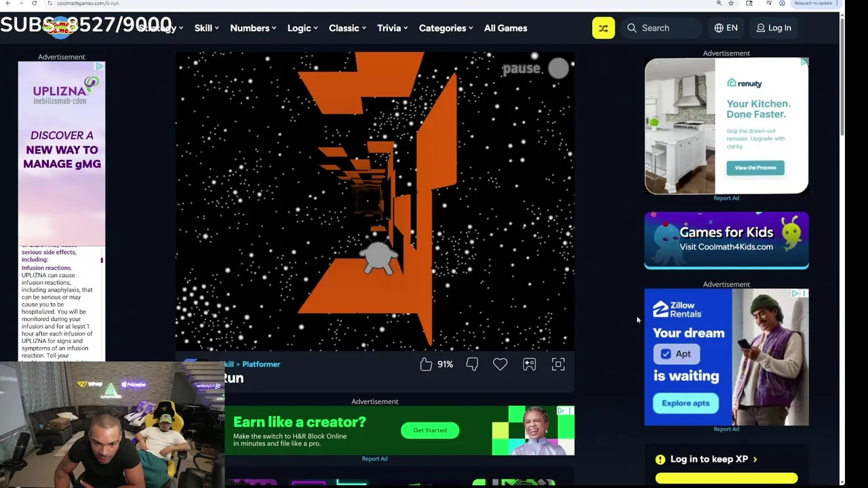Click the browser back arrow
Image resolution: width=868 pixels, height=488 pixels.
click(x=7, y=3)
